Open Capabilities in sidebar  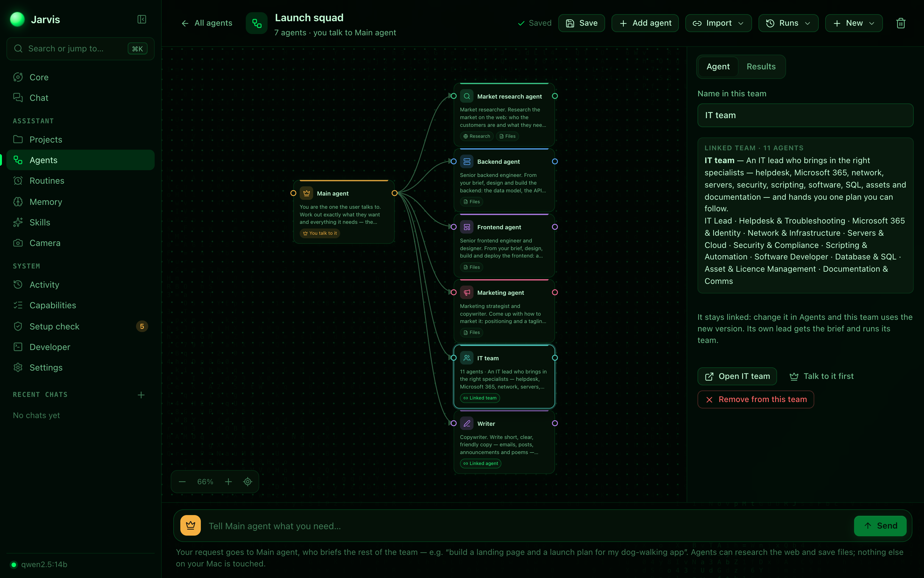tap(81, 305)
